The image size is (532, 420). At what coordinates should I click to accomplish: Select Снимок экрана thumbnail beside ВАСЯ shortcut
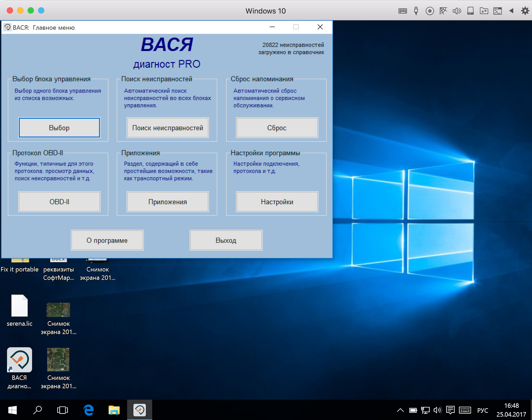coord(58,368)
